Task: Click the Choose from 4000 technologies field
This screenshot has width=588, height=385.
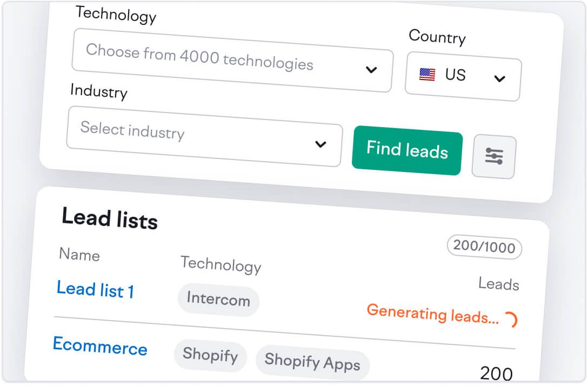Action: (199, 57)
